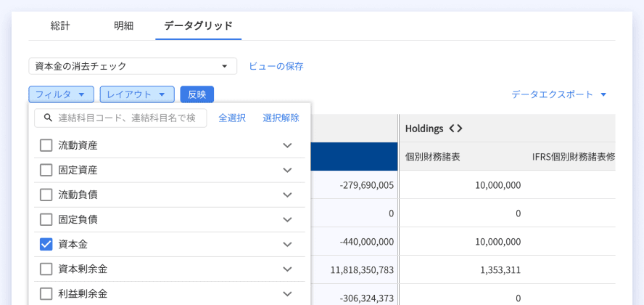This screenshot has width=644, height=305.
Task: Click the dark blue selected header cell
Action: pos(354,157)
